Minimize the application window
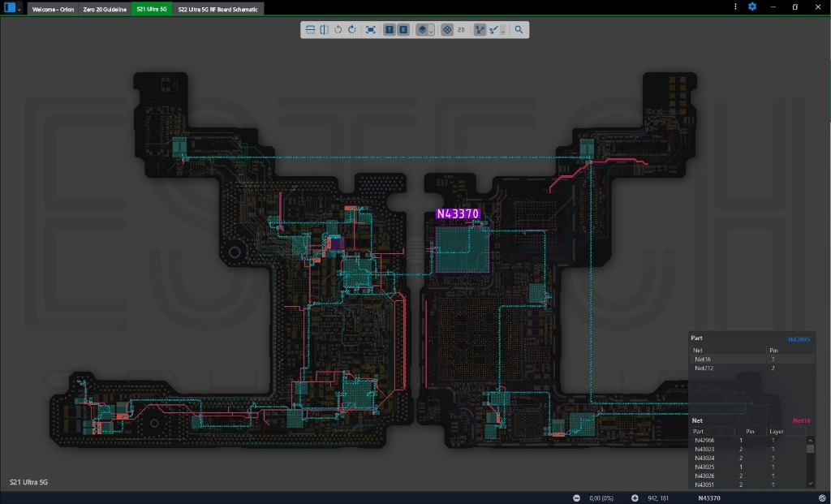 coord(773,6)
